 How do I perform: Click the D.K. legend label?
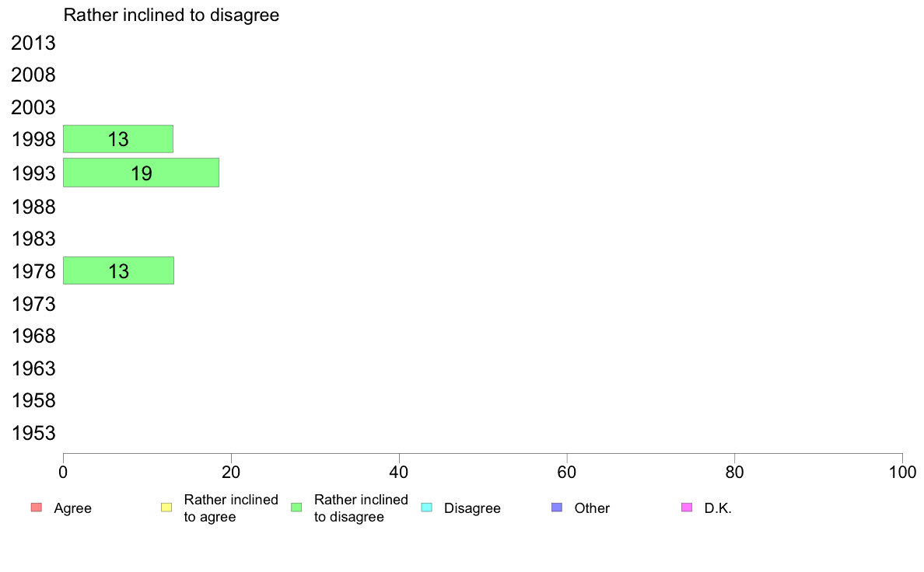pyautogui.click(x=718, y=507)
